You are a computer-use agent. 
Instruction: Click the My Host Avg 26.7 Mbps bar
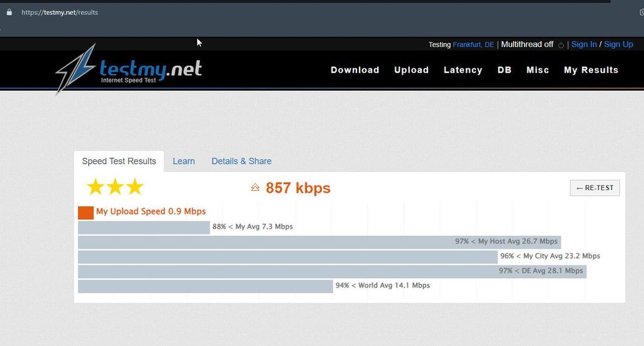(x=320, y=242)
